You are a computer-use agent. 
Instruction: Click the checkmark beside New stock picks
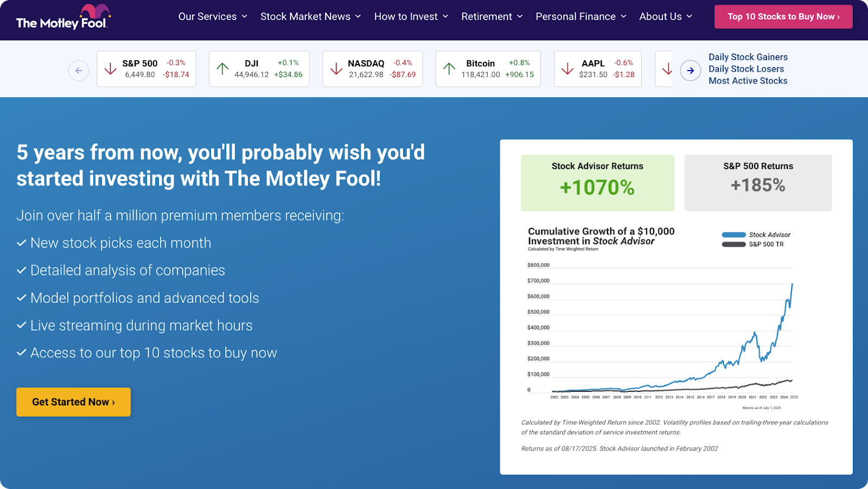click(x=22, y=243)
